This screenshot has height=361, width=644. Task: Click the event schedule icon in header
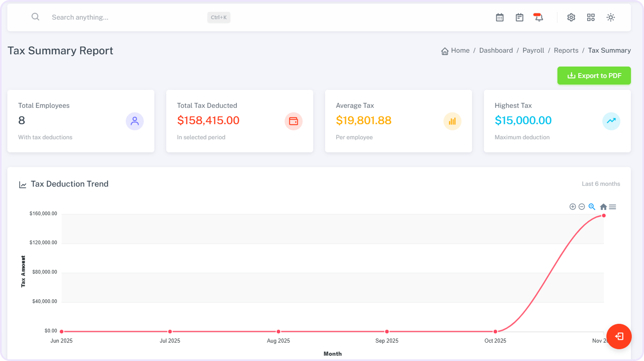519,18
